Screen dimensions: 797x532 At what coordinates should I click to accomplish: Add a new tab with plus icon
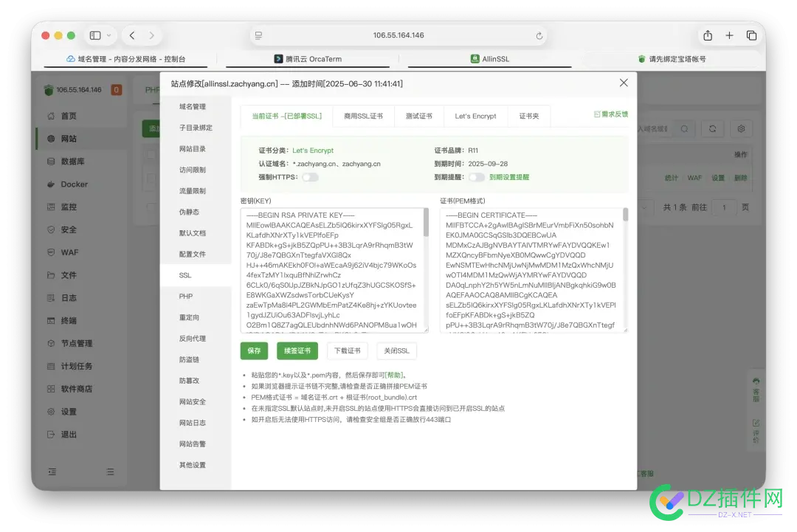tap(729, 35)
